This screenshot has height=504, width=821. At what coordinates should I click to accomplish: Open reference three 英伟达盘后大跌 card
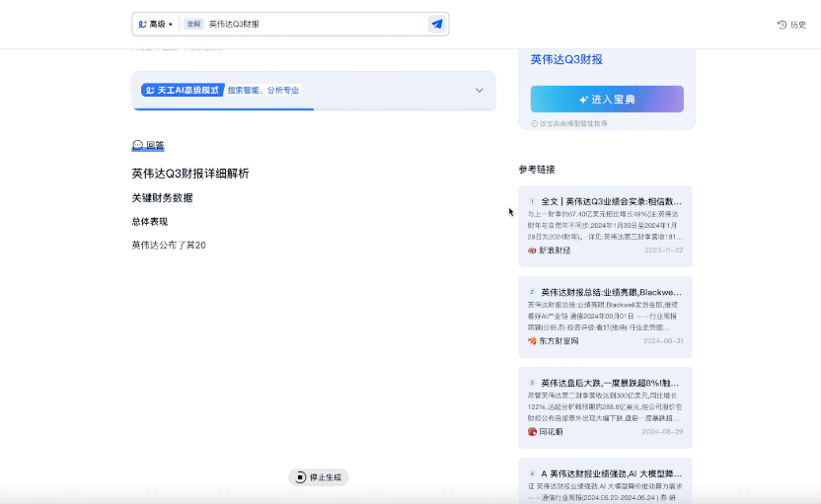[605, 407]
